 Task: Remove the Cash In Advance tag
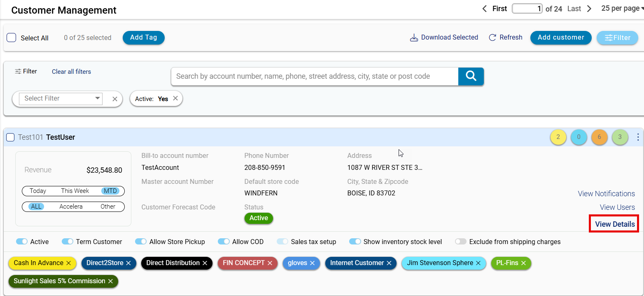pyautogui.click(x=69, y=263)
